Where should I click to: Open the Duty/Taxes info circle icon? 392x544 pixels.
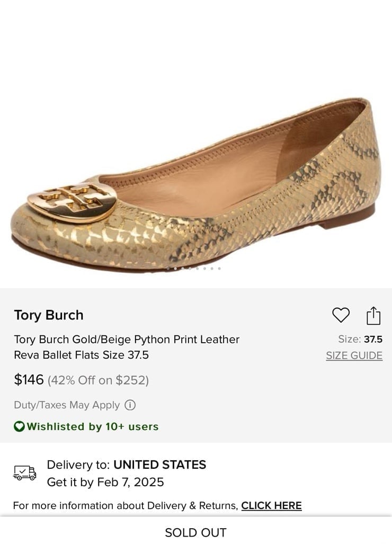coord(130,405)
